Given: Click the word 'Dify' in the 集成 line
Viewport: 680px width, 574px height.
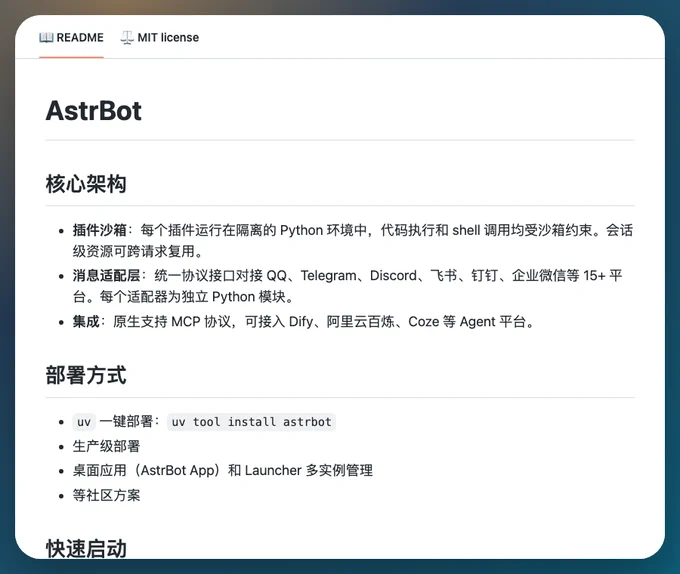Looking at the screenshot, I should pyautogui.click(x=301, y=322).
